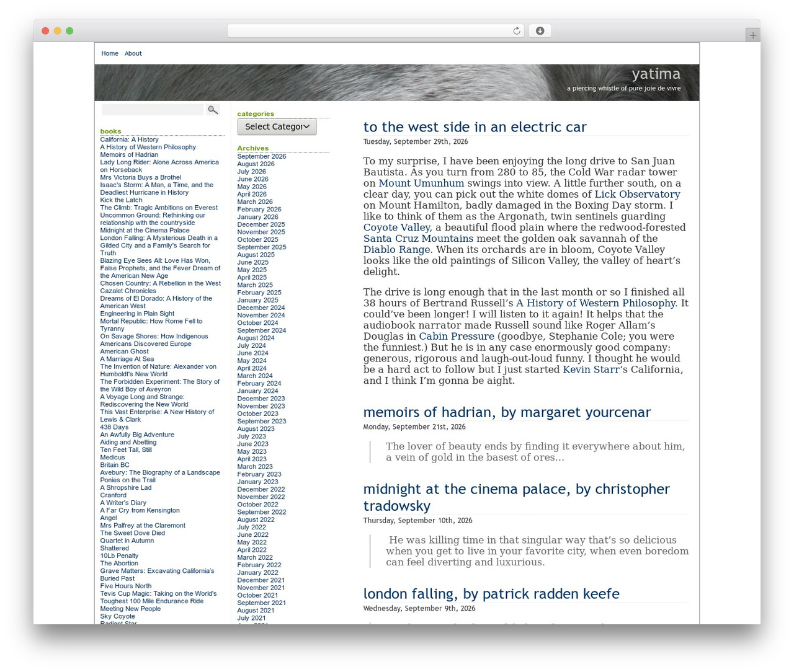
Task: Open the January 2025 archive
Action: click(x=257, y=301)
